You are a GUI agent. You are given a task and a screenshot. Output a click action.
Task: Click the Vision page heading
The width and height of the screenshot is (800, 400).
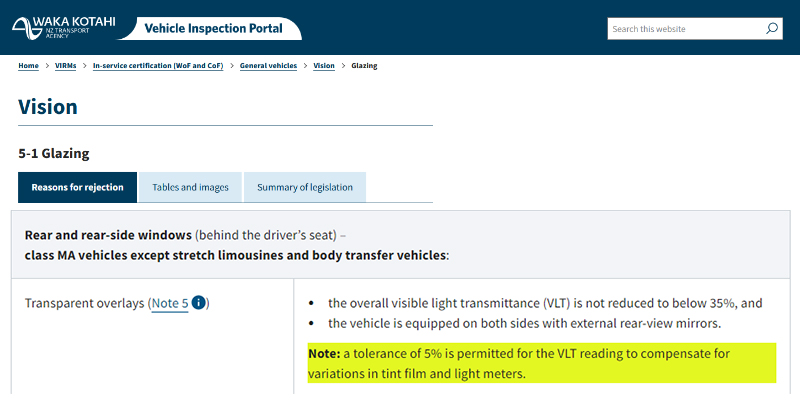point(48,107)
